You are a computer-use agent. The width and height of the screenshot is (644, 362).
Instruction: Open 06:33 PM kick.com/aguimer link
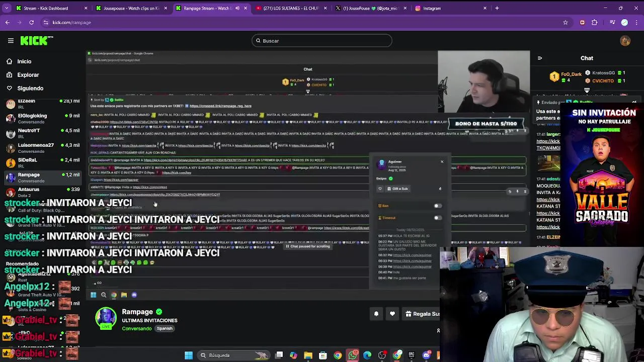click(x=412, y=261)
